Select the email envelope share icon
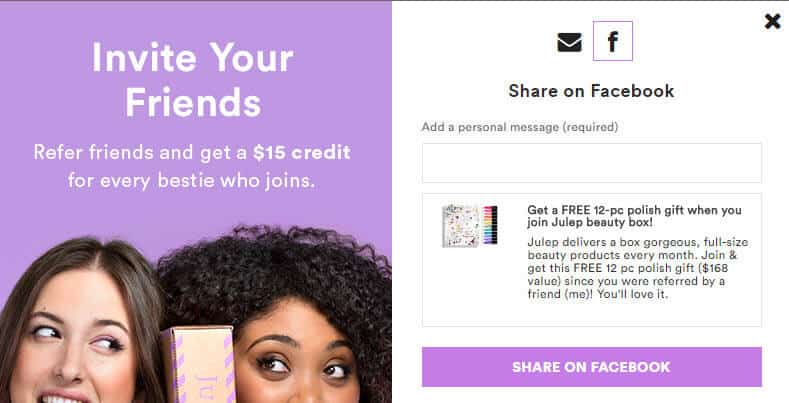The height and width of the screenshot is (403, 789). 569,42
